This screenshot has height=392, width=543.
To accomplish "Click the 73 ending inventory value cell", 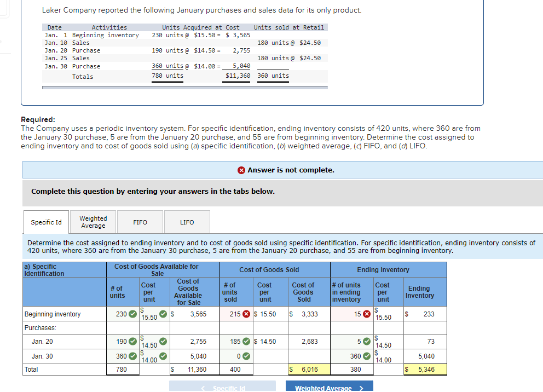I will [x=425, y=342].
